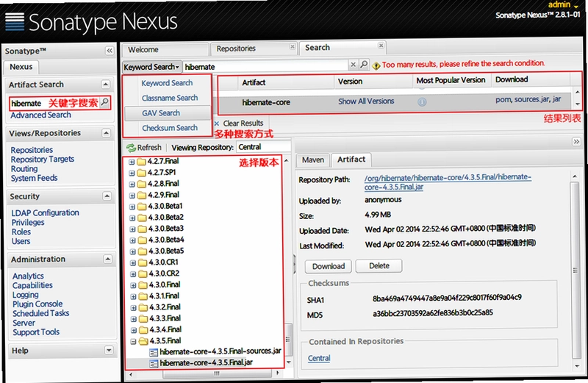This screenshot has height=383, width=588.
Task: Click the artifact details vertical scrollbar
Action: click(x=575, y=270)
